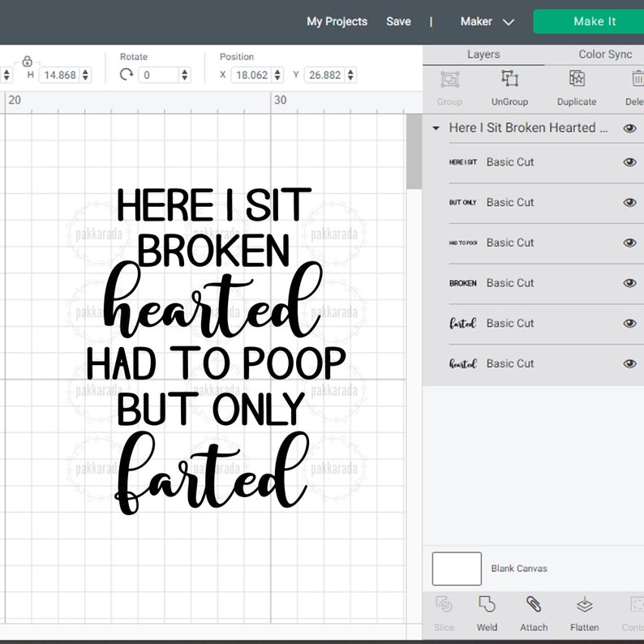Open the Maker machine dropdown
Image resolution: width=644 pixels, height=644 pixels.
[x=487, y=21]
